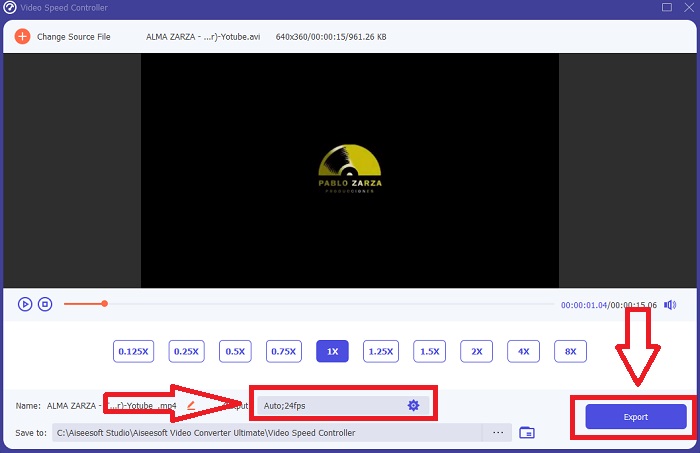Select 2X speed option

click(x=477, y=351)
